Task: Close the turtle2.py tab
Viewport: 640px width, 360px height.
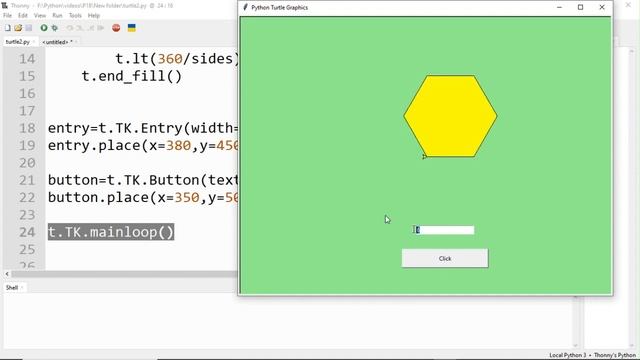Action: tap(34, 42)
